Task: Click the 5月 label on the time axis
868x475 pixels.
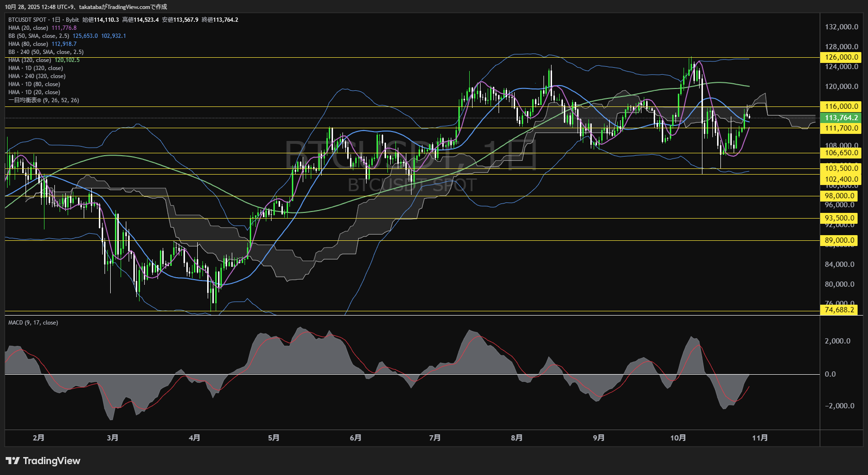Action: [273, 438]
